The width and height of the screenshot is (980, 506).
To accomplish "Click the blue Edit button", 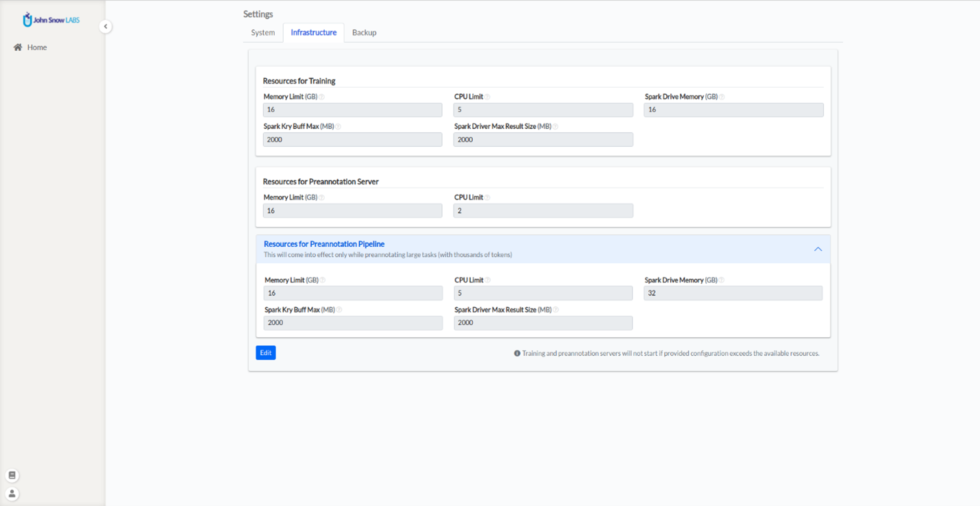I will tap(266, 353).
